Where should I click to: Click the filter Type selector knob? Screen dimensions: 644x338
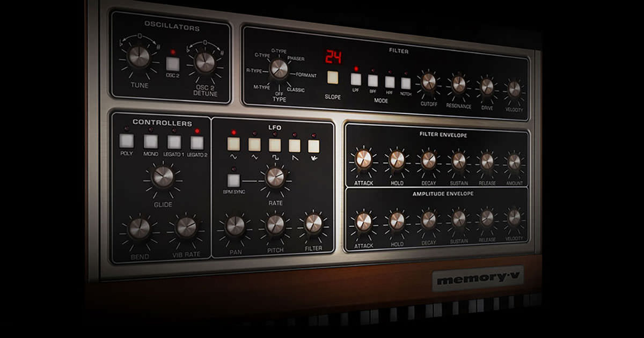point(279,68)
